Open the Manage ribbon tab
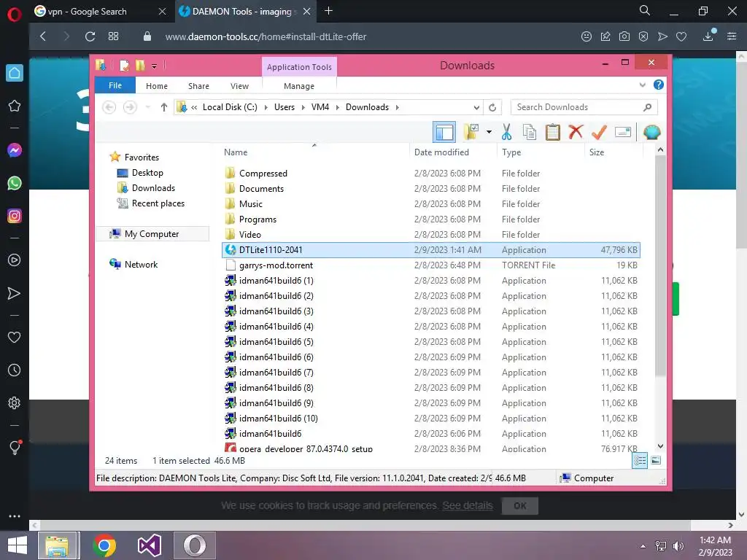The width and height of the screenshot is (747, 560). pos(299,86)
